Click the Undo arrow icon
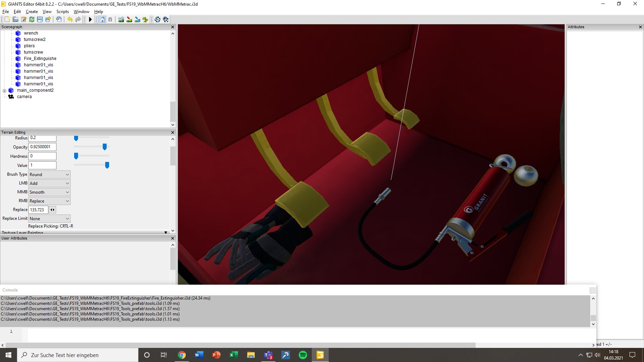Image resolution: width=644 pixels, height=362 pixels. point(70,19)
